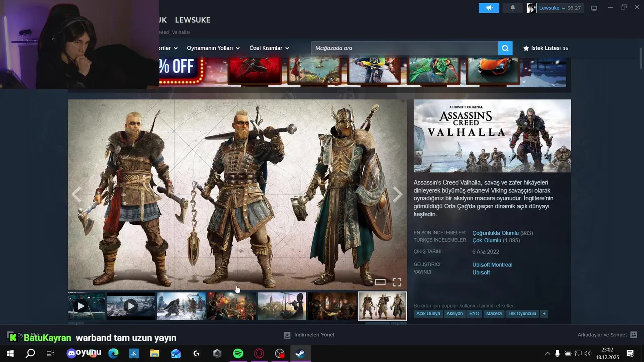This screenshot has height=362, width=644.
Task: Open Task View on the taskbar
Action: point(50,354)
